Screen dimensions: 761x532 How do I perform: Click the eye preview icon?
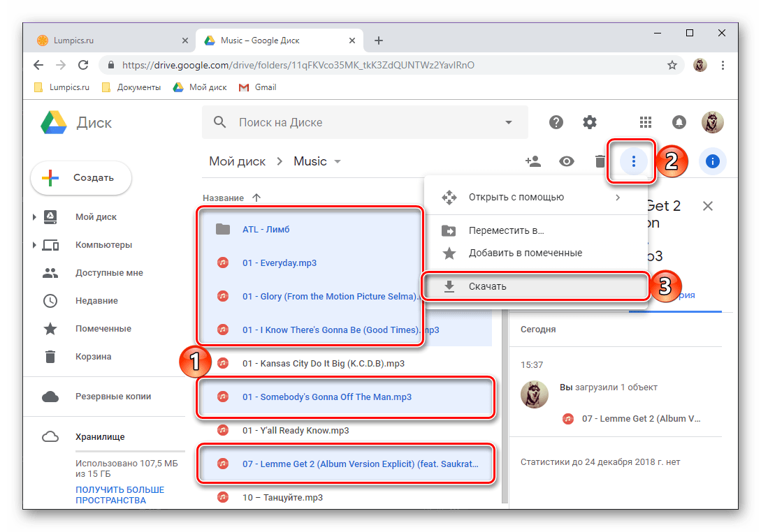(566, 161)
